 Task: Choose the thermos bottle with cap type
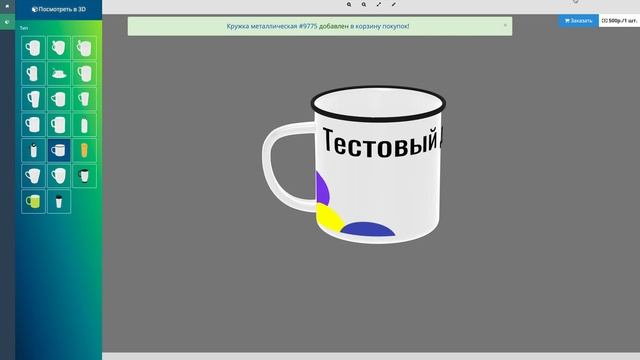[33, 150]
